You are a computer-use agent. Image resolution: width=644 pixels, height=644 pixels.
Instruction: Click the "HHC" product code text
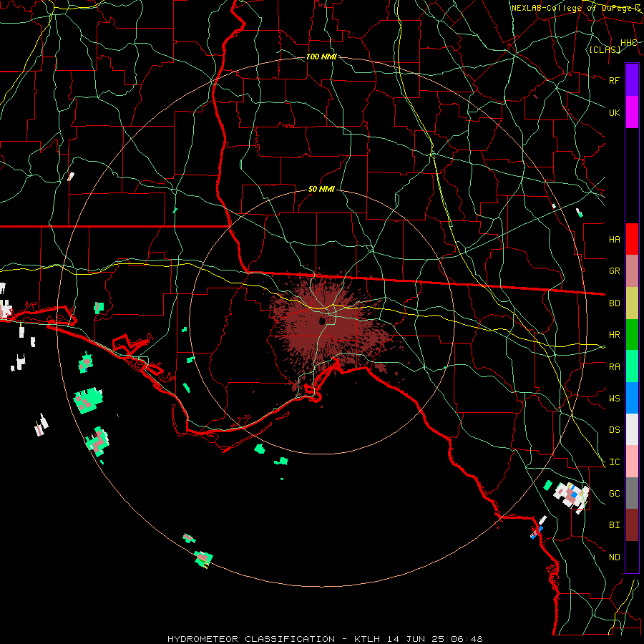click(x=628, y=43)
